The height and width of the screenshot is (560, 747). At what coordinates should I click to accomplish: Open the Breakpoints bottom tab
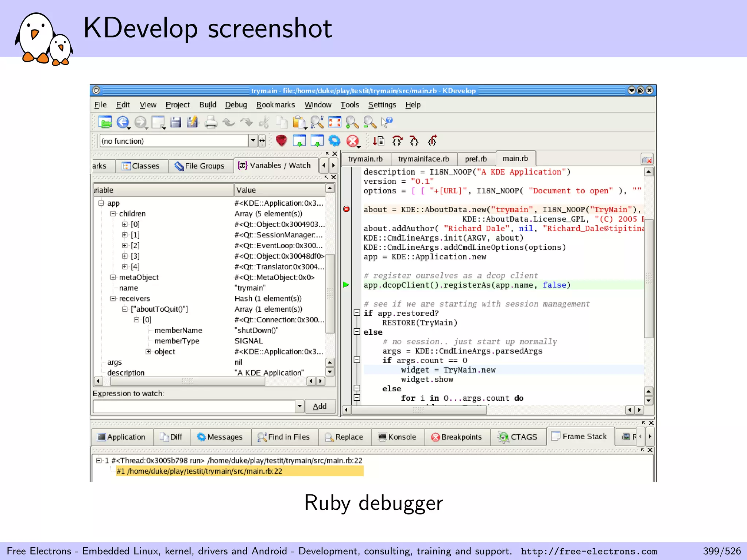click(457, 437)
